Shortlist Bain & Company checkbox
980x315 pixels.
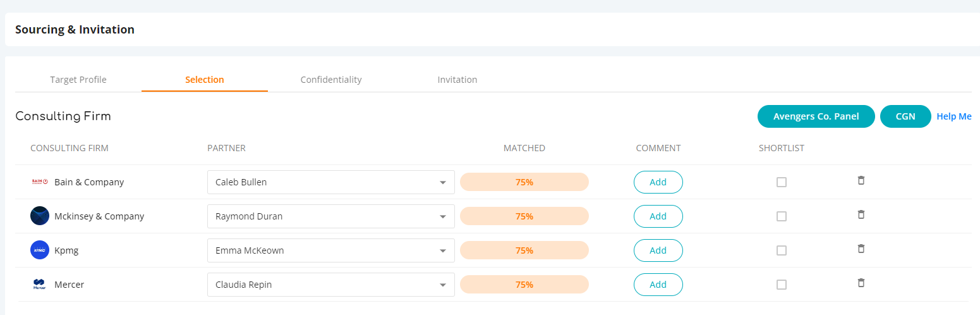pyautogui.click(x=782, y=182)
